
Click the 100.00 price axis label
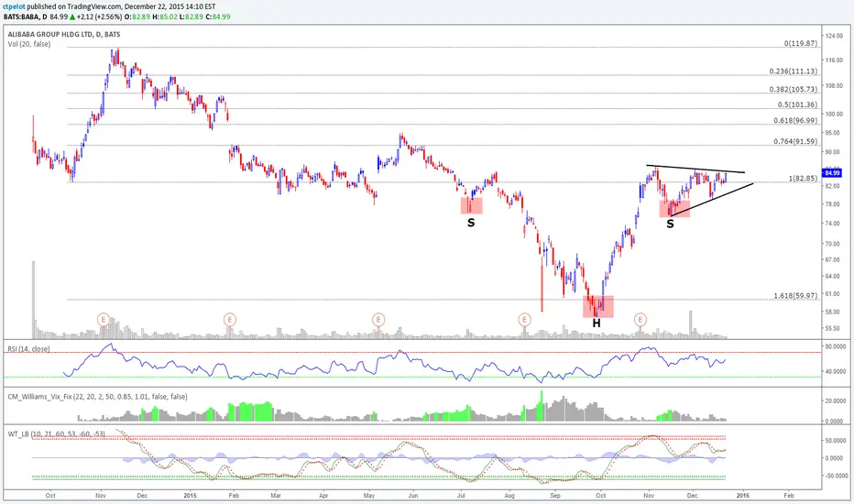click(835, 115)
